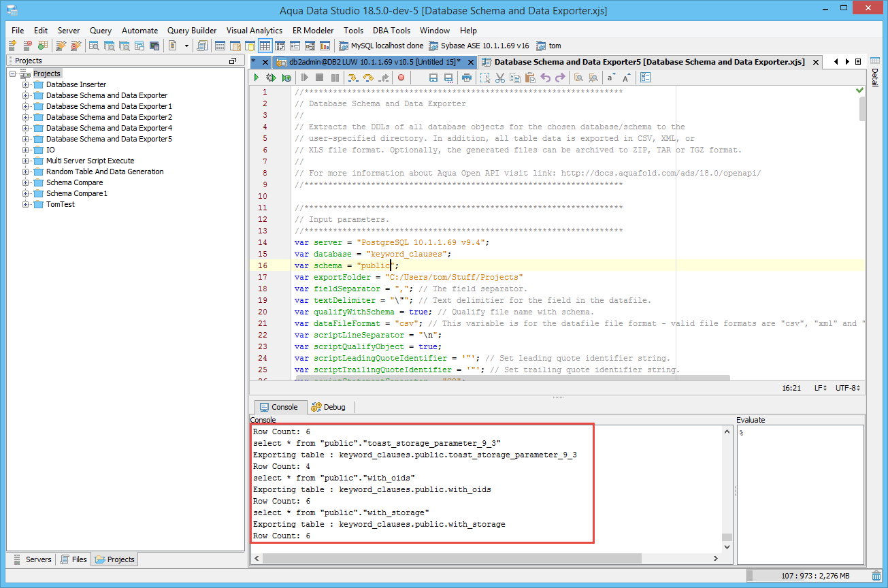Undo the last edit
This screenshot has height=588, width=888.
click(x=545, y=78)
